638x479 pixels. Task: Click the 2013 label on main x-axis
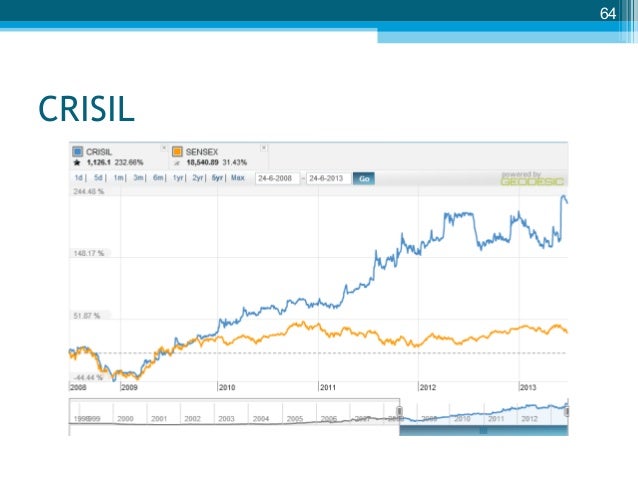tap(528, 387)
